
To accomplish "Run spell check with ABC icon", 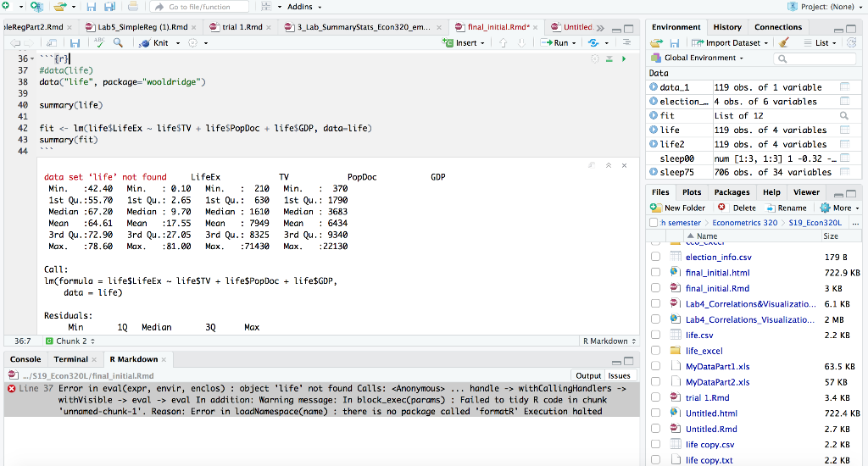I will [x=99, y=42].
